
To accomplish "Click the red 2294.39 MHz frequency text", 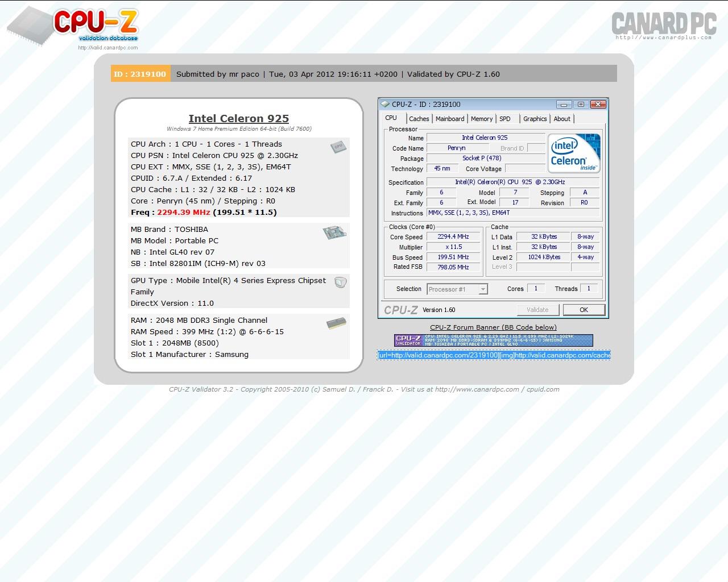I will point(184,212).
